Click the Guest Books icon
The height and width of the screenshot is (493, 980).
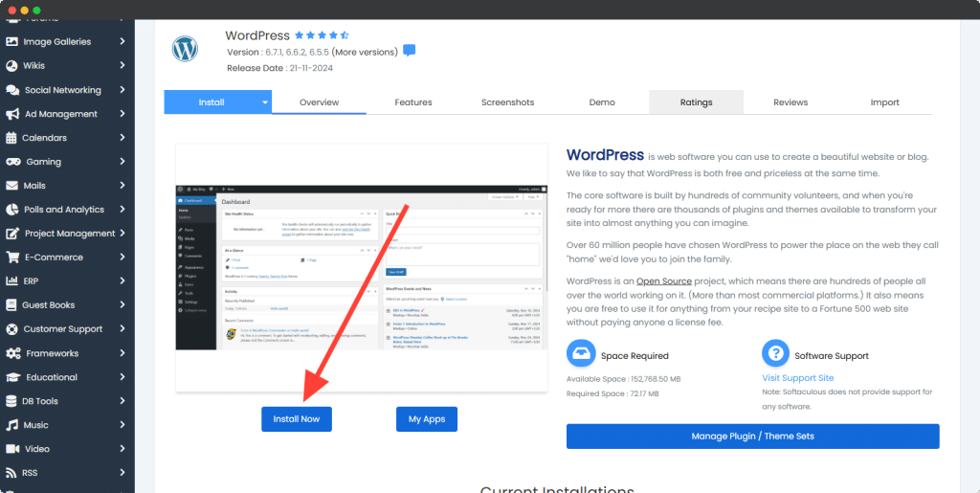pos(11,305)
